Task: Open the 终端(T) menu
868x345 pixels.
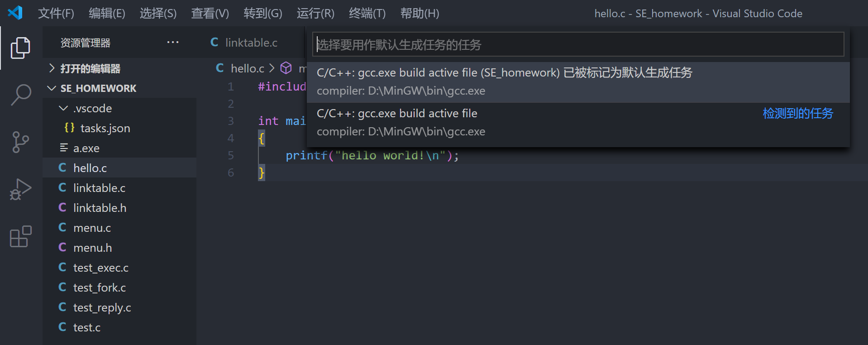Action: [367, 14]
